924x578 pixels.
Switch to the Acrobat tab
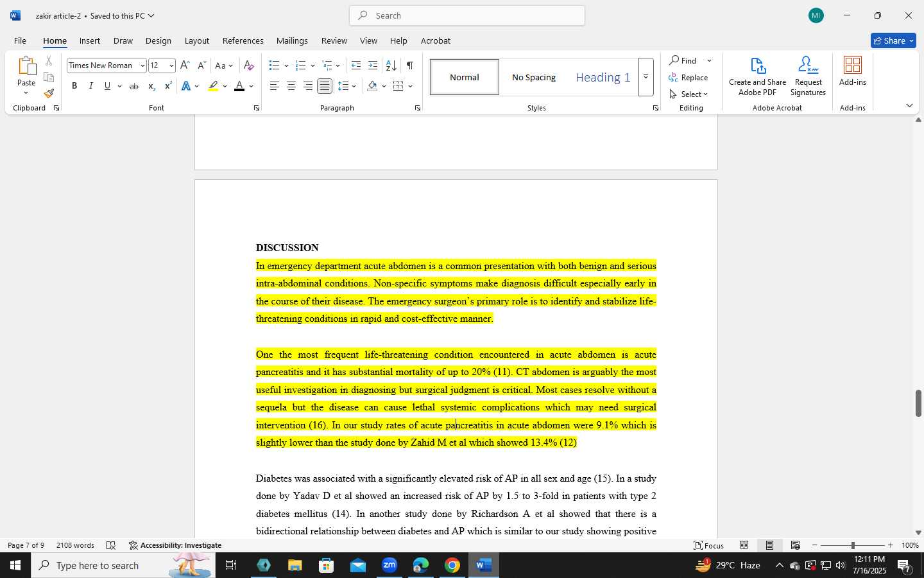tap(435, 40)
